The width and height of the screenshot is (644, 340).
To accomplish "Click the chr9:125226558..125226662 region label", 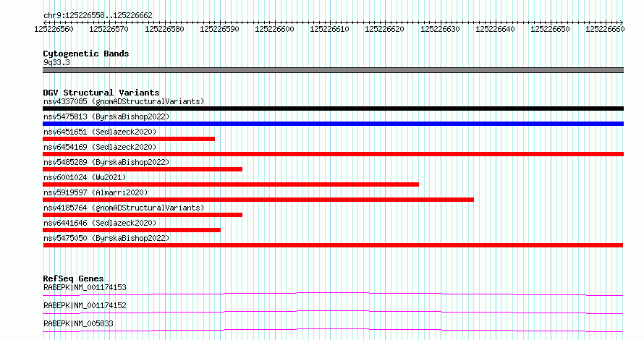I will pos(98,15).
